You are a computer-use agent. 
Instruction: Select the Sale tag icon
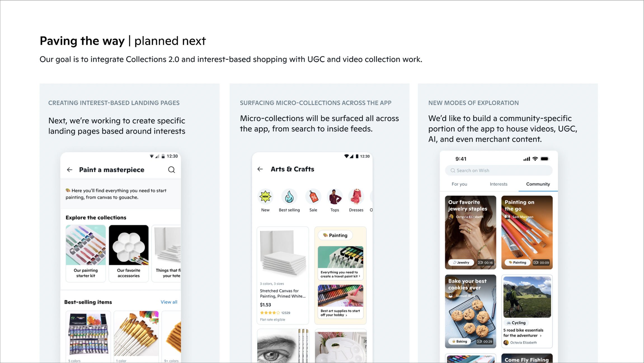click(313, 196)
